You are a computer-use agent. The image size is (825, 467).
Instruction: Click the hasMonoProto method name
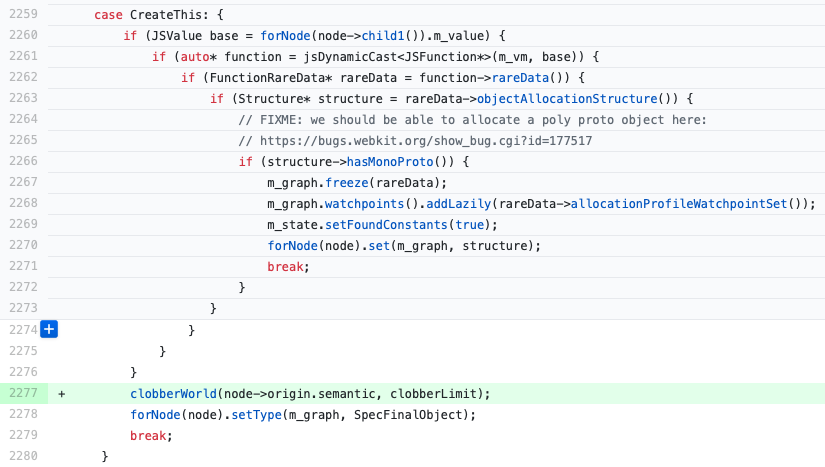389,162
